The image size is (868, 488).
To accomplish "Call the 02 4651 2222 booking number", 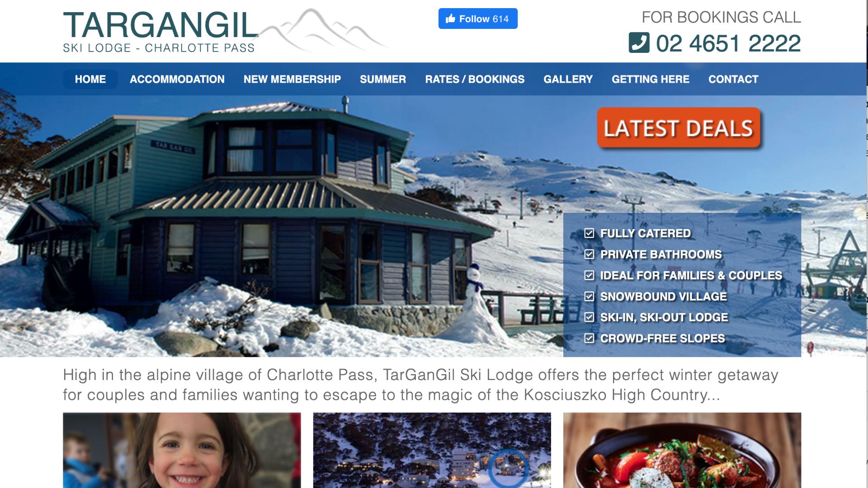I will point(728,43).
